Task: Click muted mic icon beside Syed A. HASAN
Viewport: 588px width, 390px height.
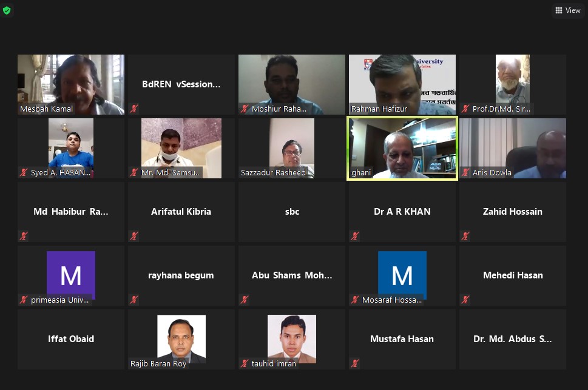Action: 24,172
